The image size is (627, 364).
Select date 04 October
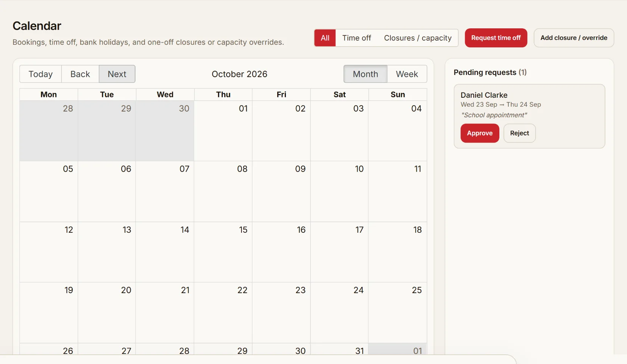click(x=417, y=109)
